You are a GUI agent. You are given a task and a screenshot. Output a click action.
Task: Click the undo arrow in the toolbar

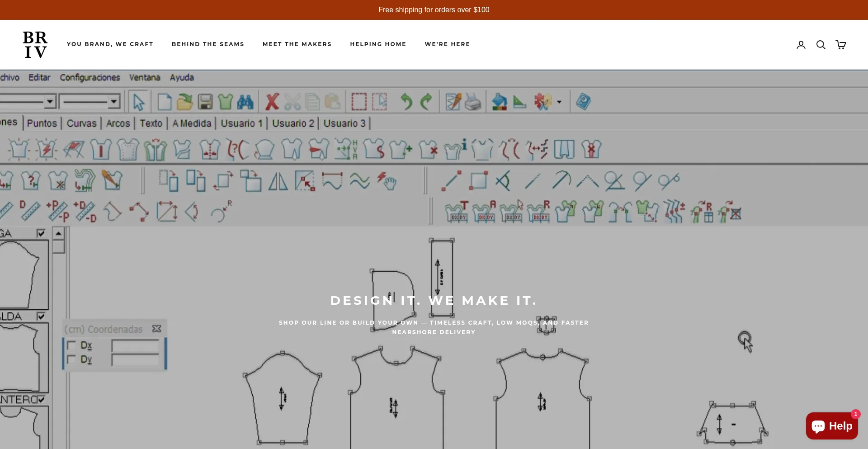coord(406,102)
